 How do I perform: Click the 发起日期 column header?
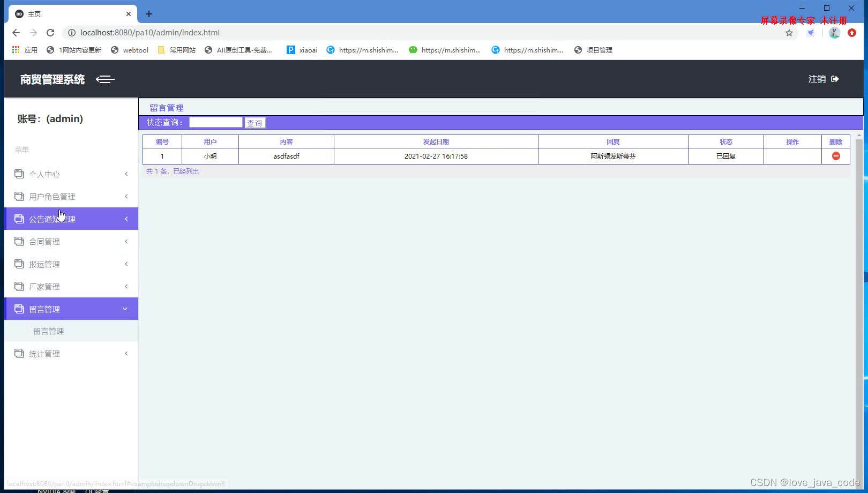436,141
